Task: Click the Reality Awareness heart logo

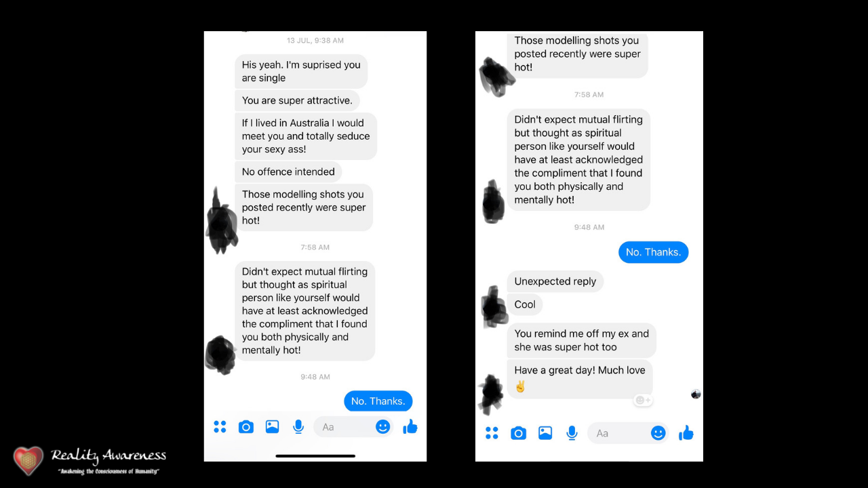Action: click(28, 460)
